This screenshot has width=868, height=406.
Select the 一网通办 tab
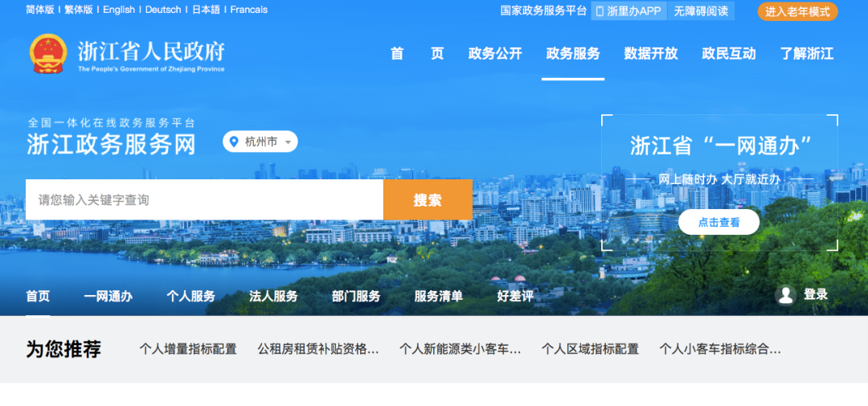[x=108, y=297]
